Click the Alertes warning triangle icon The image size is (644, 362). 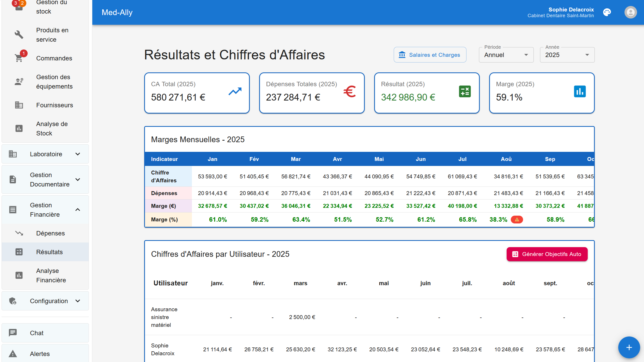click(x=13, y=354)
